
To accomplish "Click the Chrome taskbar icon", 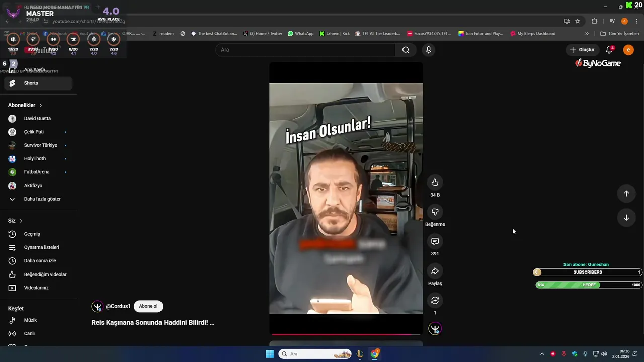I will [x=375, y=354].
